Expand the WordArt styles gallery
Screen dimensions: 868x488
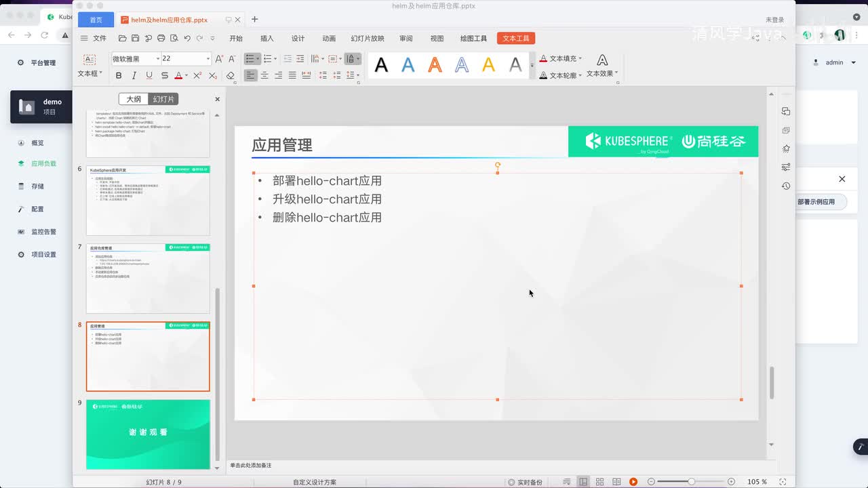pos(532,66)
